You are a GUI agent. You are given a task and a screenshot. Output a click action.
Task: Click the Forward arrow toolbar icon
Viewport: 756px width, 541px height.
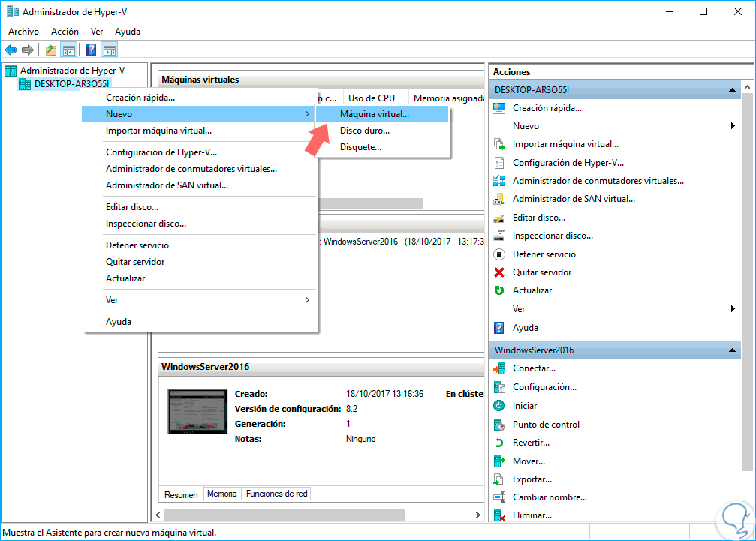[x=28, y=50]
